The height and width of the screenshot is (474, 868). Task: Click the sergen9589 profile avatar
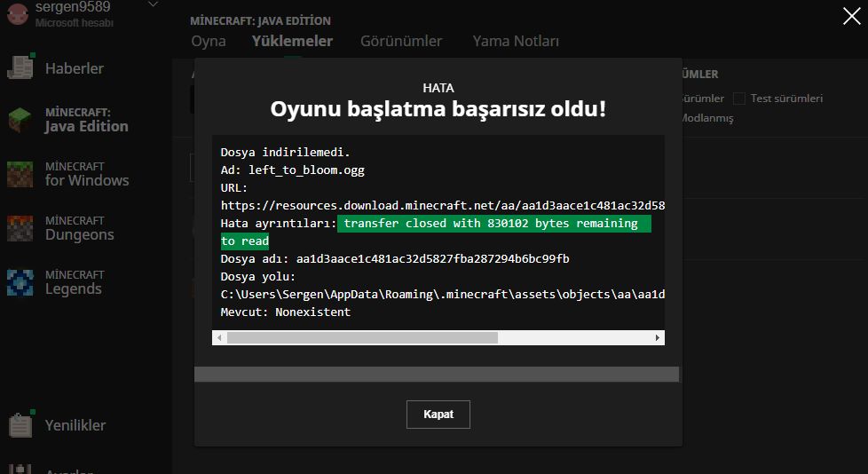(17, 13)
